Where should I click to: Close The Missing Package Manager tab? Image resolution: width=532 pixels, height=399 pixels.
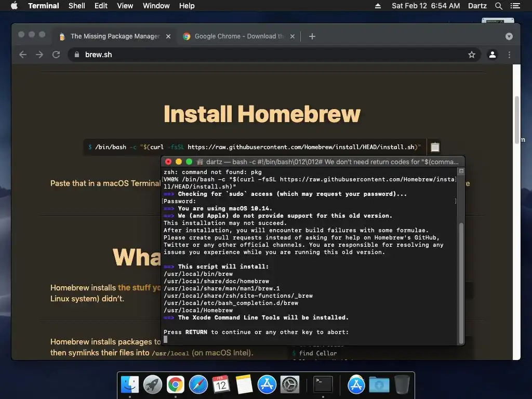pyautogui.click(x=168, y=36)
